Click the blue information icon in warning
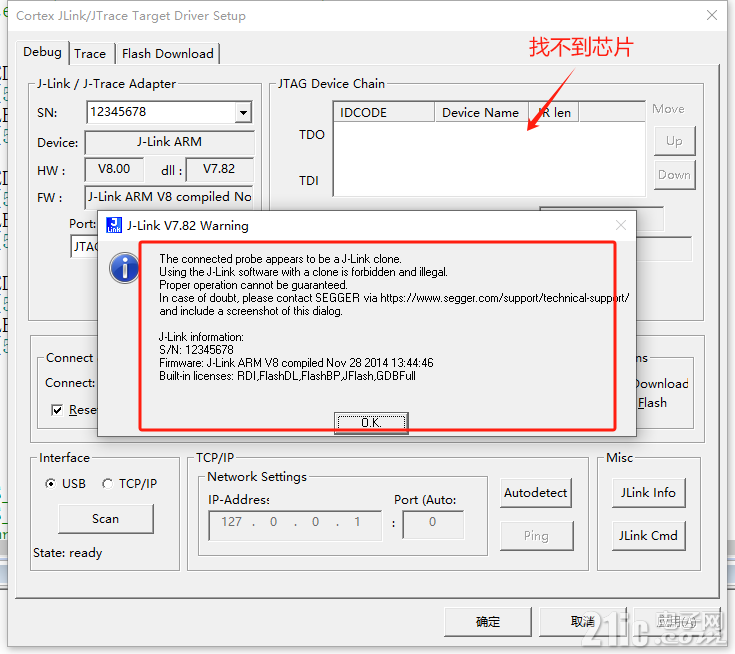The height and width of the screenshot is (654, 735). point(124,268)
